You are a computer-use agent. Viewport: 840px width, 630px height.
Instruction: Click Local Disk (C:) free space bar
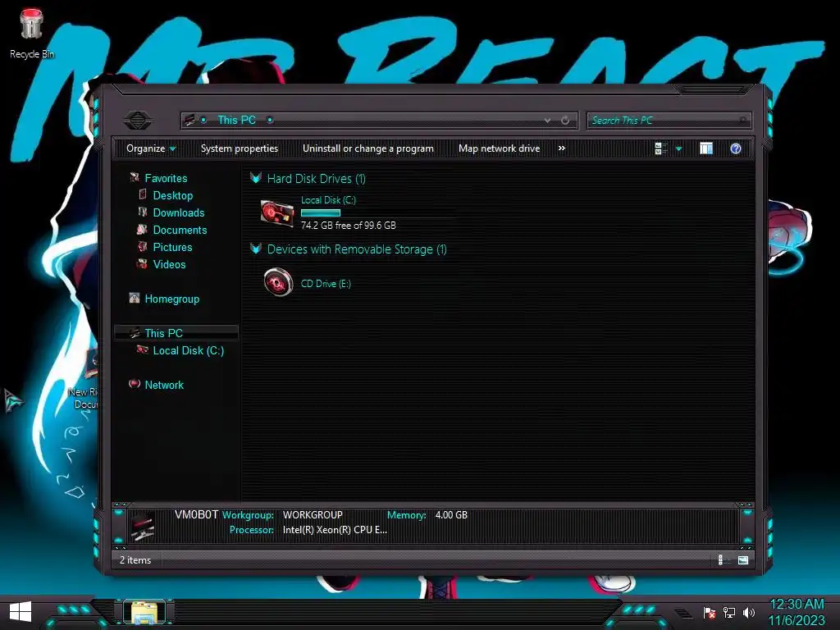[x=321, y=212]
